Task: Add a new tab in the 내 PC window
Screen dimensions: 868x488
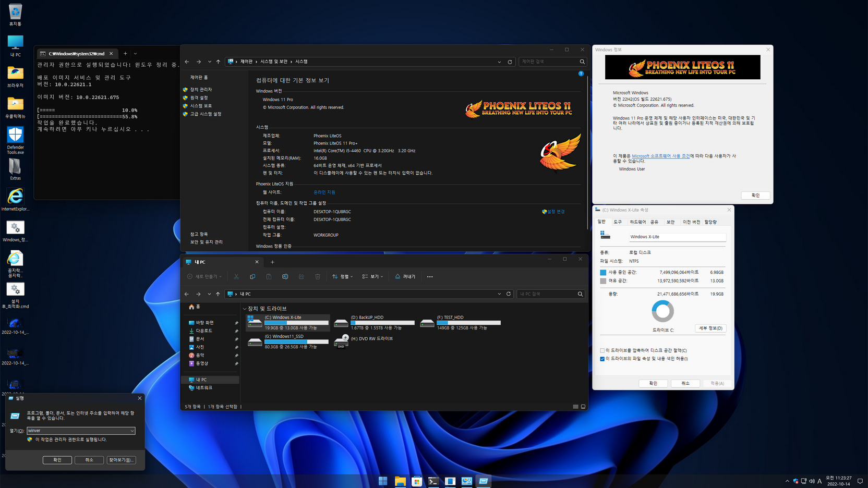Action: click(x=272, y=262)
